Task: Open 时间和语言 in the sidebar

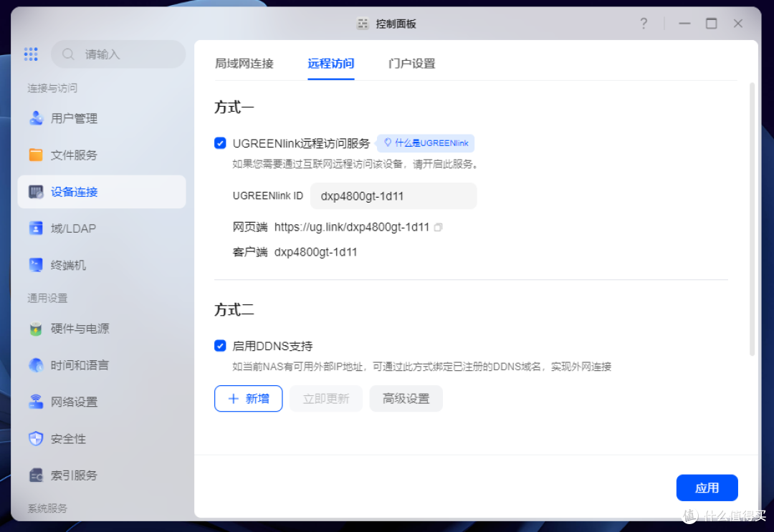Action: (102, 365)
